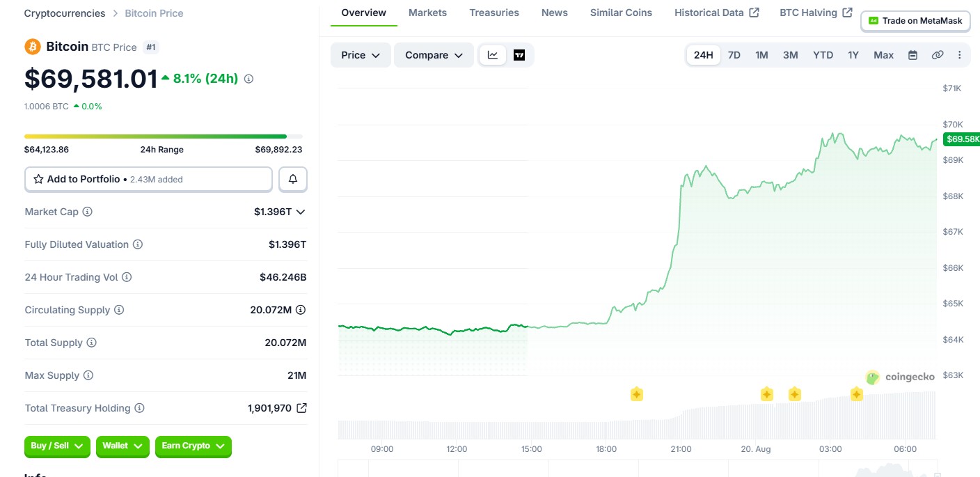The height and width of the screenshot is (477, 980).
Task: Click the $69,581.01 price text
Action: click(x=91, y=79)
